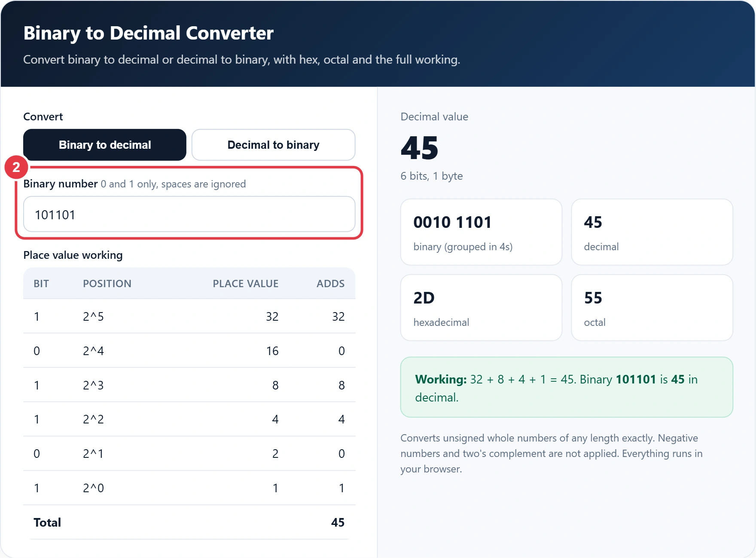Click the Place value working heading
756x558 pixels.
point(73,255)
